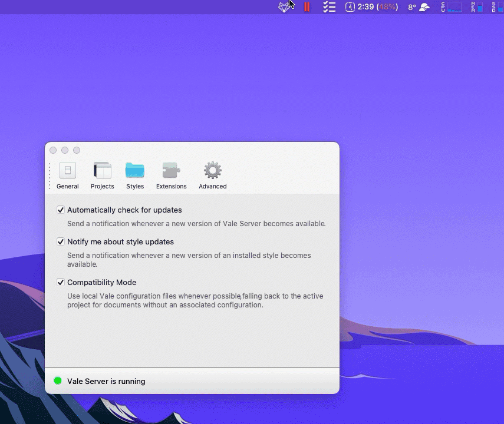
Task: Select the Extensions puzzle-piece pane
Action: click(x=171, y=175)
